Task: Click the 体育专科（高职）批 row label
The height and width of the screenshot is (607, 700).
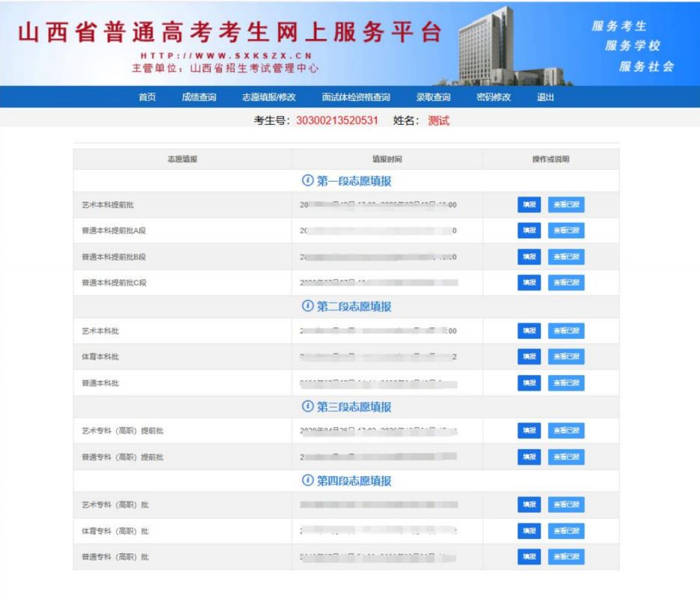Action: click(x=114, y=531)
